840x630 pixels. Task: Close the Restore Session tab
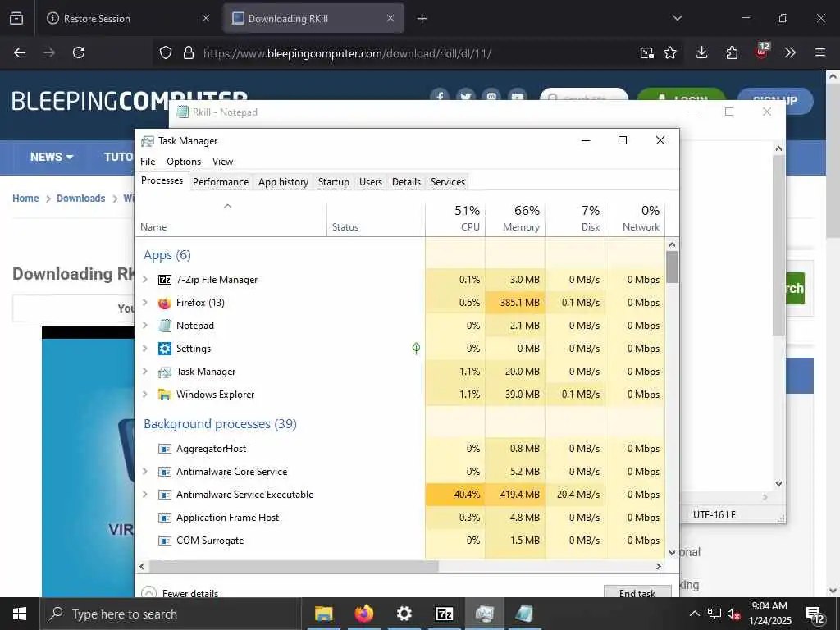tap(206, 18)
